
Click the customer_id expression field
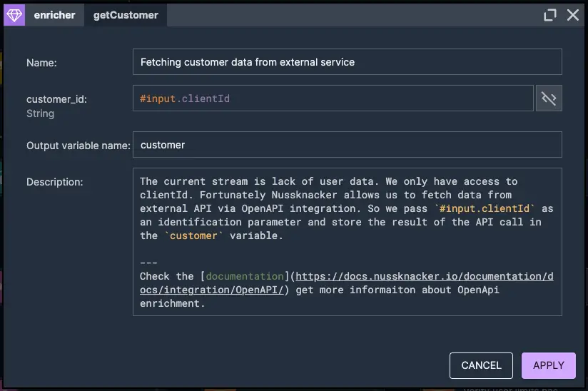333,98
